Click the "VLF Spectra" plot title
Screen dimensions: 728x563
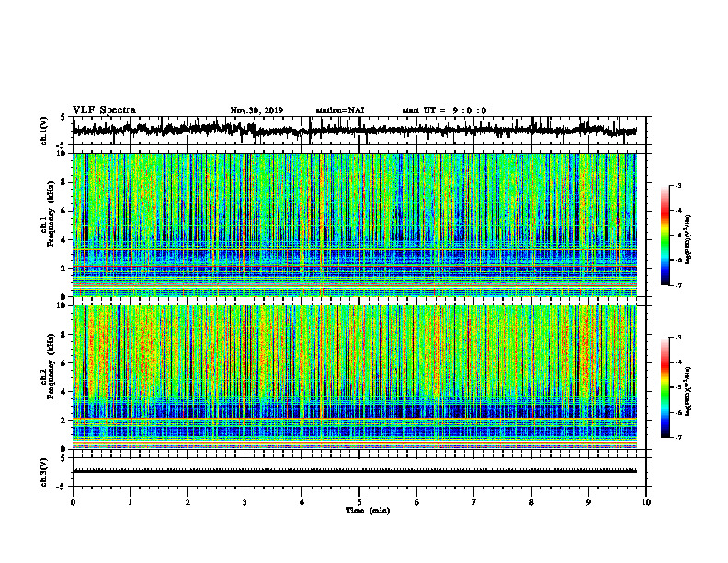pyautogui.click(x=104, y=110)
